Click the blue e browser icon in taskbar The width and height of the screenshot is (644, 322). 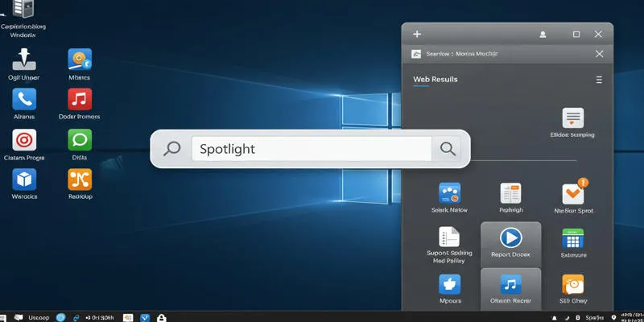click(x=76, y=317)
